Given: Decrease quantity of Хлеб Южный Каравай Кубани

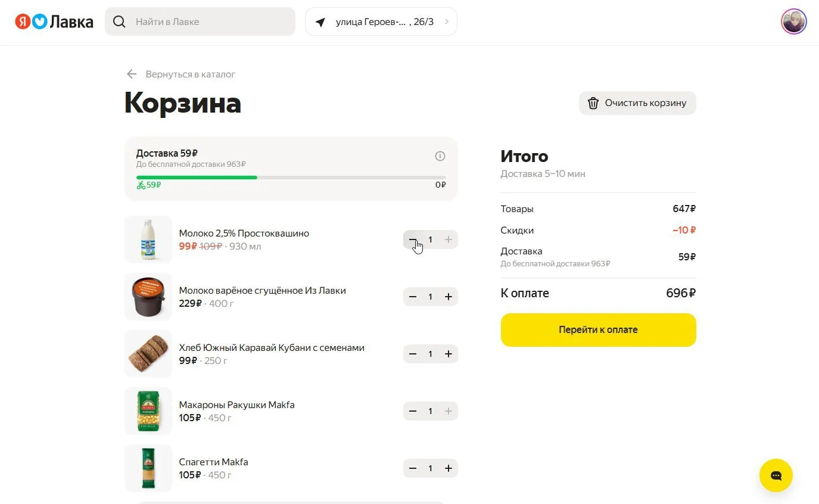Looking at the screenshot, I should pos(413,354).
